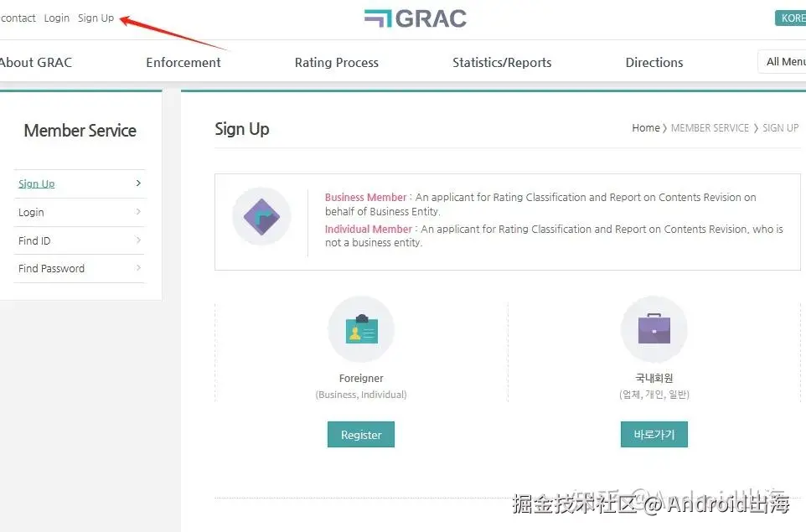The width and height of the screenshot is (806, 532).
Task: Click SIGN UP breadcrumb
Action: coord(780,127)
